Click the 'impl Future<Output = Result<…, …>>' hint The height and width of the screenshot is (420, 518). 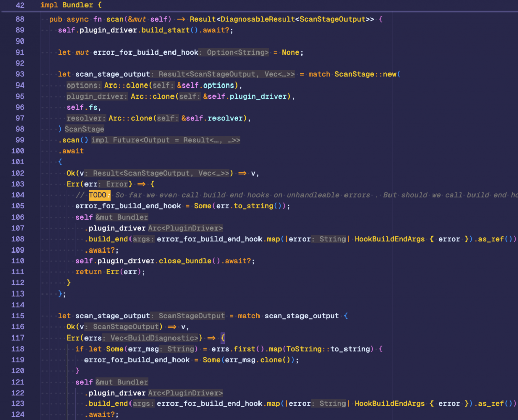tap(166, 140)
